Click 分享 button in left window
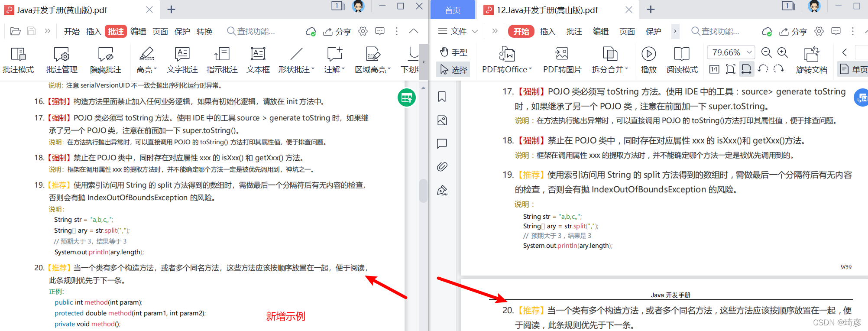Viewport: 868px width, 331px height. (x=337, y=31)
